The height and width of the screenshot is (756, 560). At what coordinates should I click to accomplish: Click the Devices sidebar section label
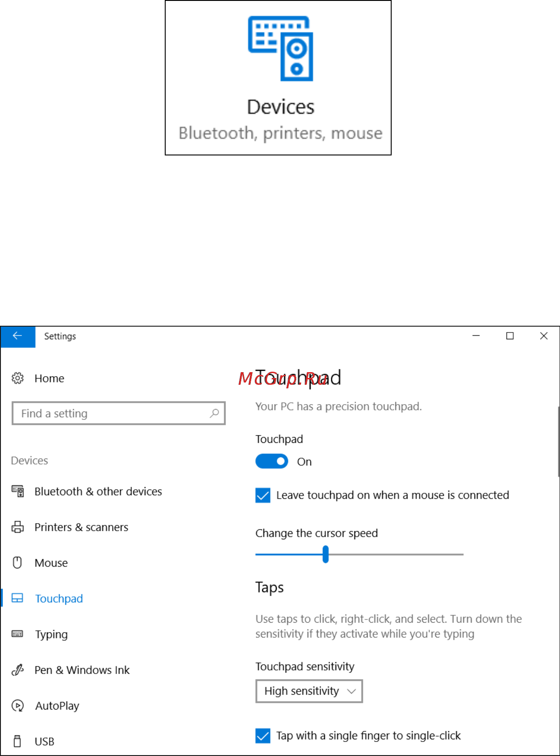(x=30, y=460)
